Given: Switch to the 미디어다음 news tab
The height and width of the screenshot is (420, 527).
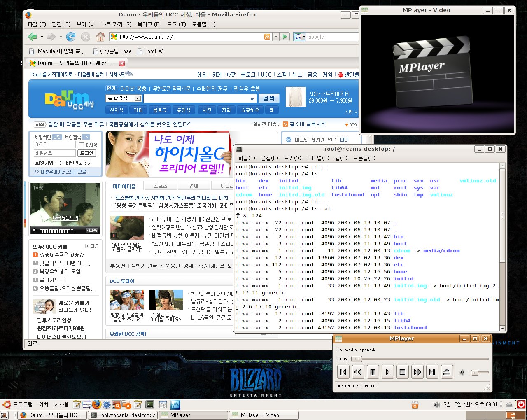Looking at the screenshot, I should pos(124,186).
